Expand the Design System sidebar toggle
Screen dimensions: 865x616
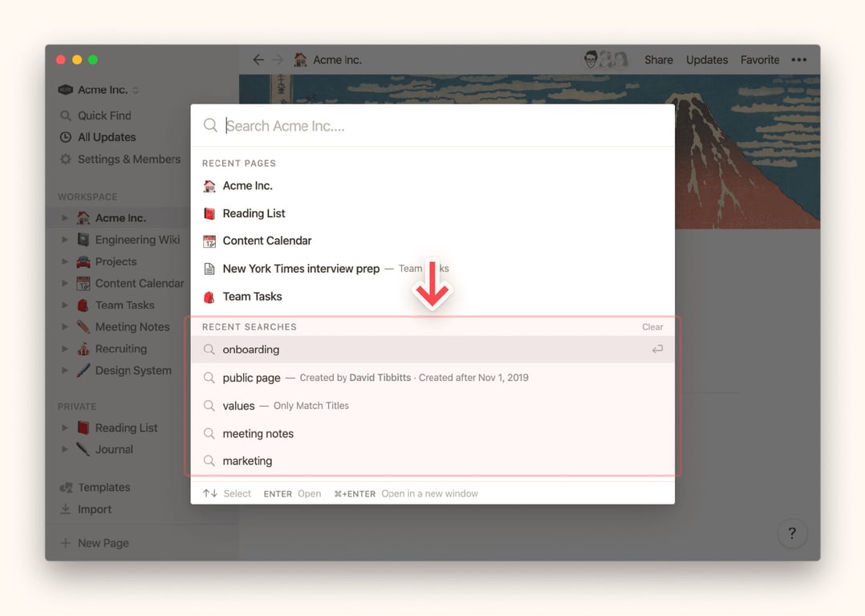pos(64,371)
